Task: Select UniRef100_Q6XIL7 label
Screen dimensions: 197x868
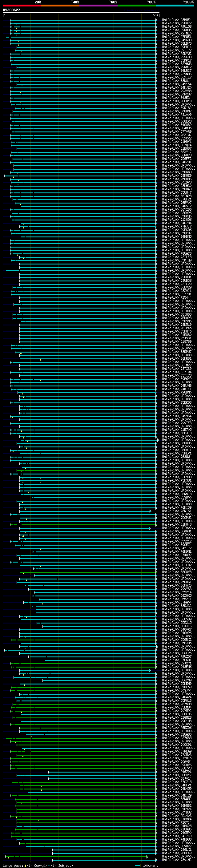Action: coord(177,78)
